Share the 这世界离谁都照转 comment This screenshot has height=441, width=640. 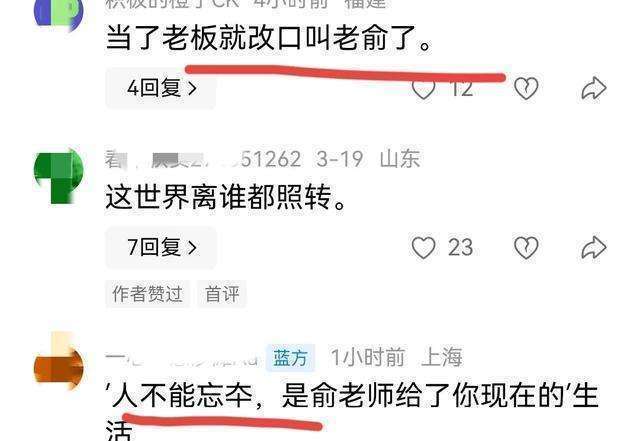(594, 247)
